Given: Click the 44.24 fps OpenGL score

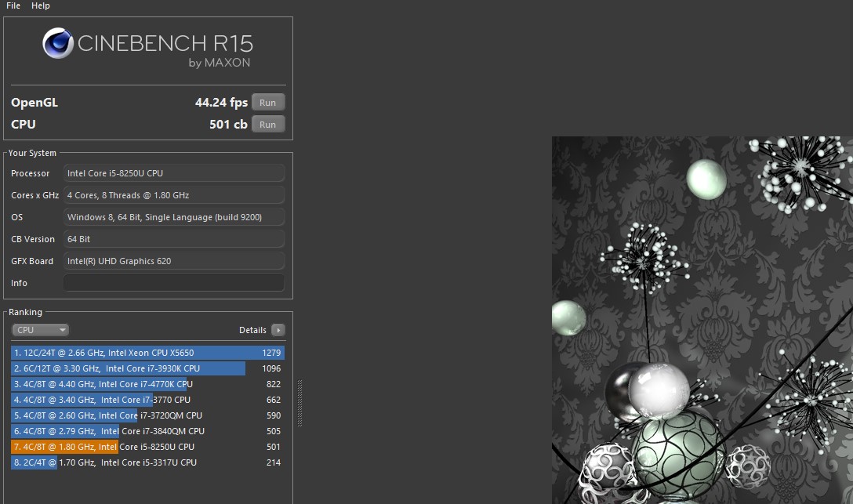Looking at the screenshot, I should (221, 102).
